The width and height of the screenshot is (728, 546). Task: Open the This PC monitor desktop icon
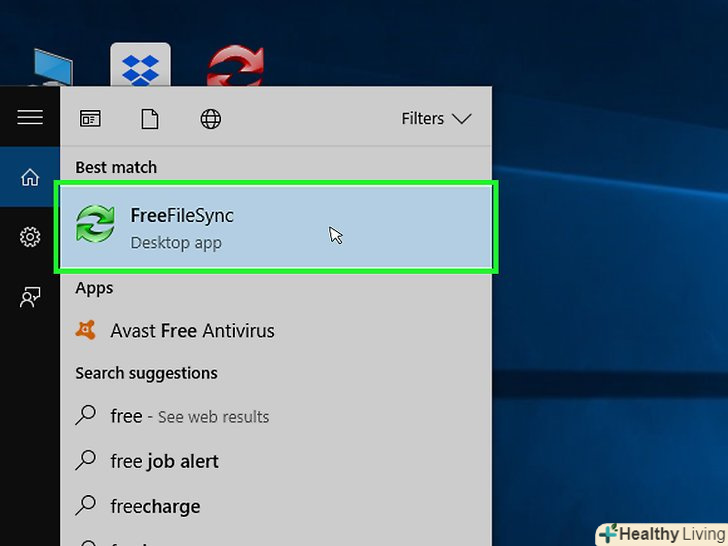52,67
